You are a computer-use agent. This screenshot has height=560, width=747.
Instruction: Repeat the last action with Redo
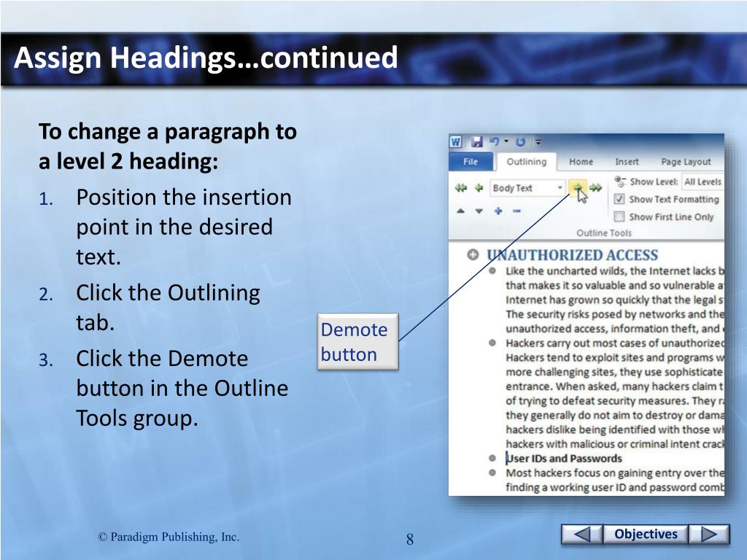tap(520, 142)
